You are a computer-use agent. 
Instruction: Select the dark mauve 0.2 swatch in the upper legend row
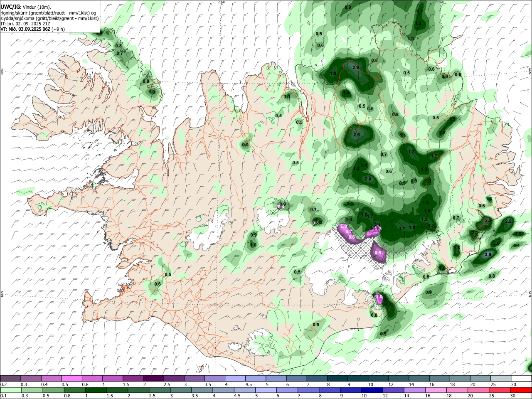10,378
